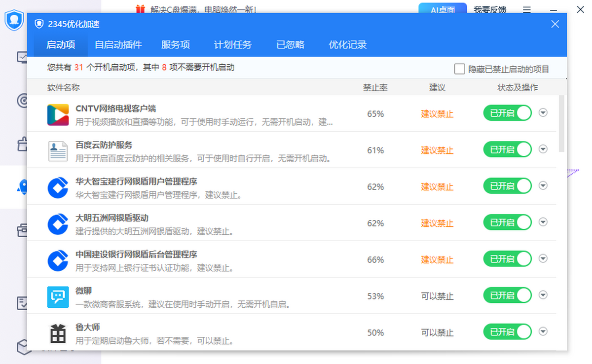592x364 pixels.
Task: Click the 我要反馈 link
Action: click(490, 10)
